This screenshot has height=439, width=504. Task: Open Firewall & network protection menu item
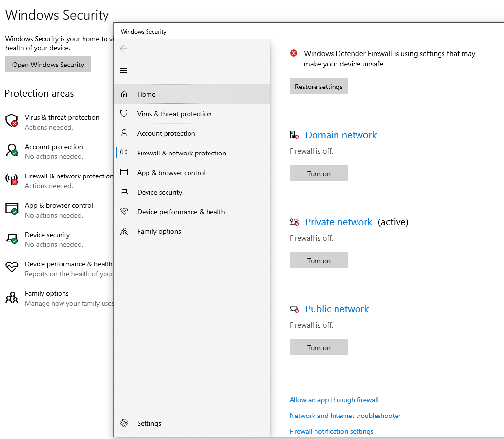coord(181,153)
